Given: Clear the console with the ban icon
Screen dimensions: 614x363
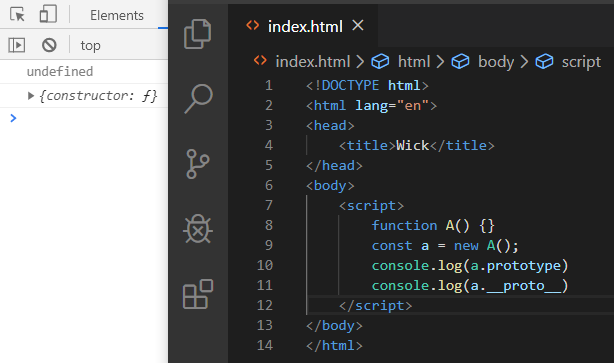Looking at the screenshot, I should (x=49, y=45).
